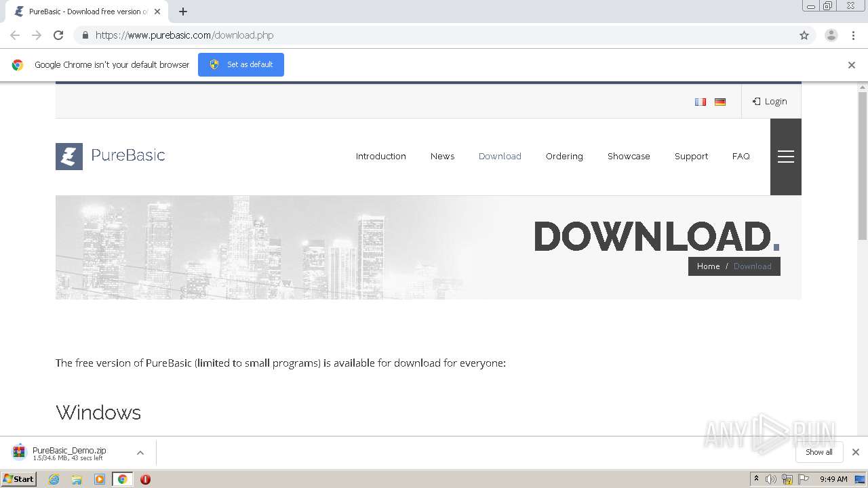
Task: View site security lock info
Action: coord(85,35)
